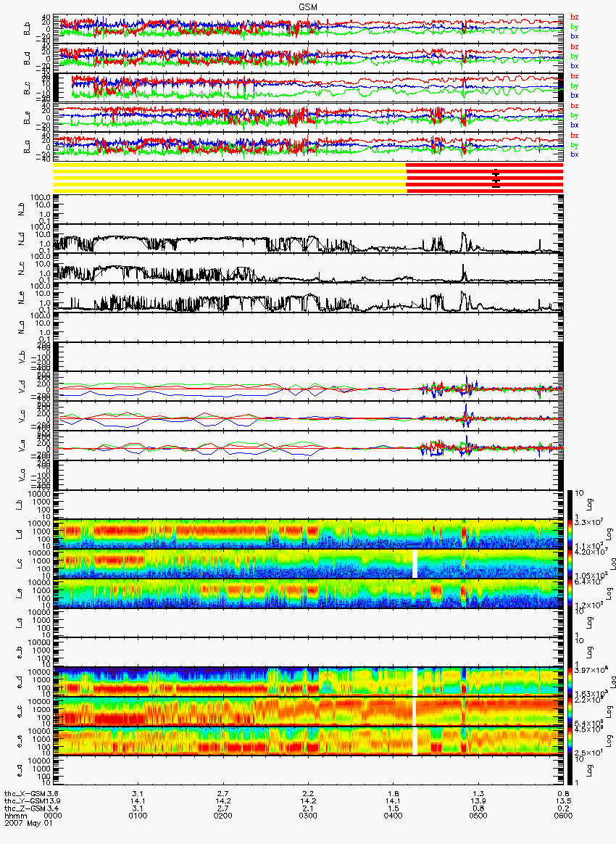
Task: Click the GSM title at the top
Action: [x=308, y=6]
